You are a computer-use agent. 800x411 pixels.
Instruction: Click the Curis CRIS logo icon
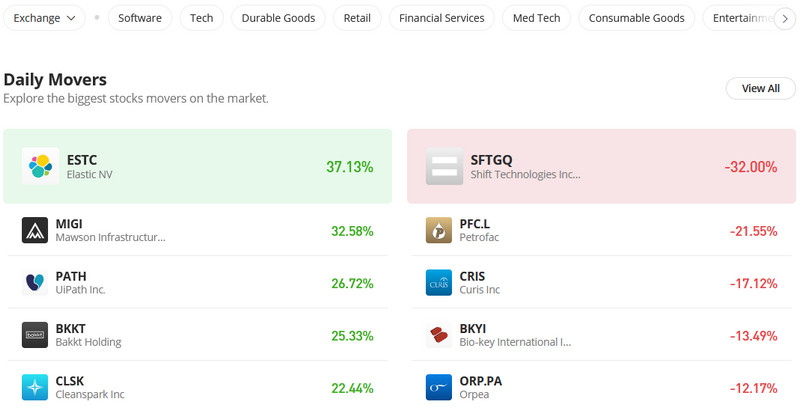(x=439, y=283)
